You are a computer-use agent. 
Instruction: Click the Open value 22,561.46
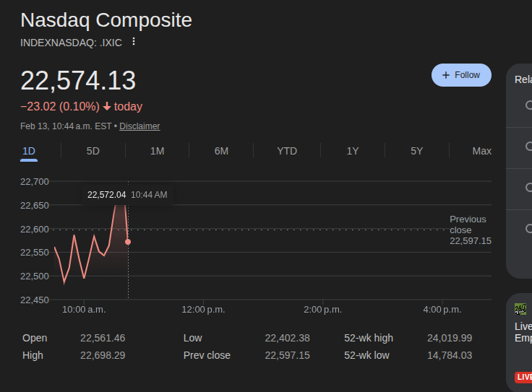(103, 338)
